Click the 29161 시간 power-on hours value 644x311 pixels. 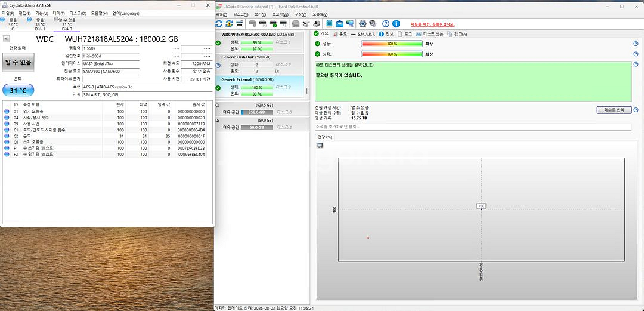[197, 79]
